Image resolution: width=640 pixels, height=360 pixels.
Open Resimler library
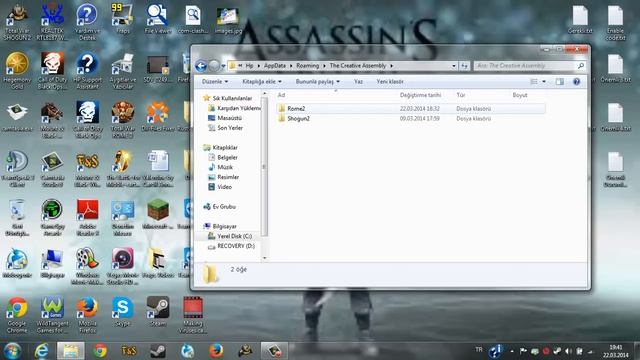(x=223, y=177)
